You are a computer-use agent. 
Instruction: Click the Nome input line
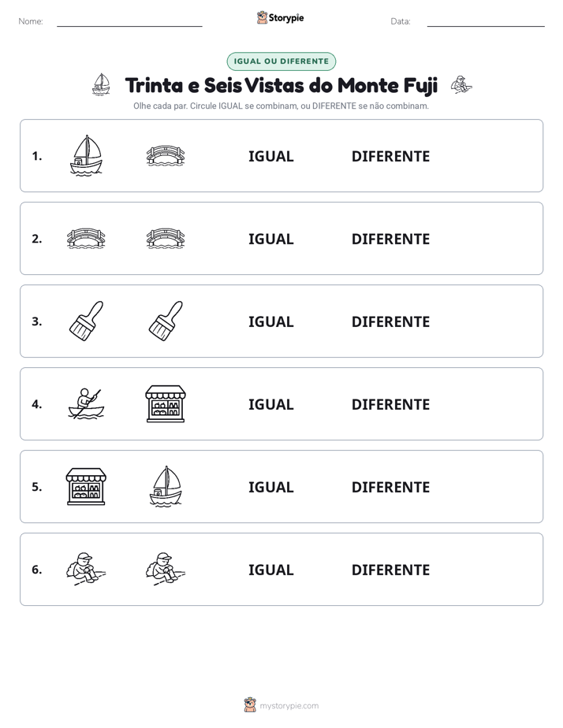(129, 22)
